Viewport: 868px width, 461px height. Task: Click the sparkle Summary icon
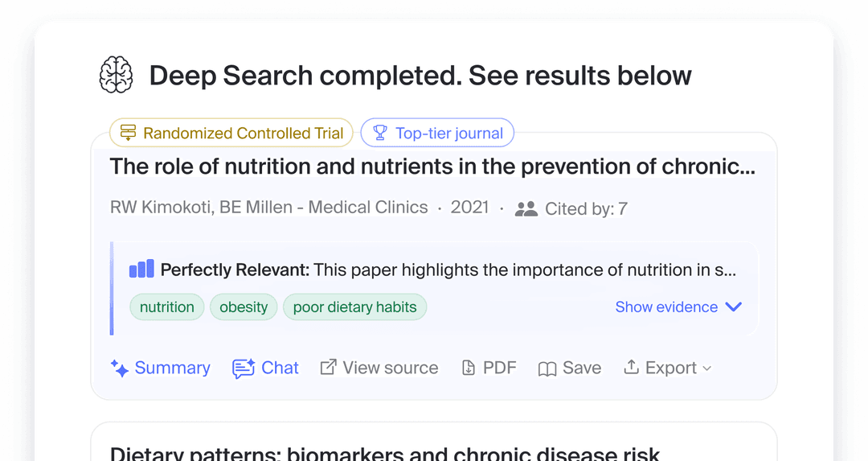(120, 368)
